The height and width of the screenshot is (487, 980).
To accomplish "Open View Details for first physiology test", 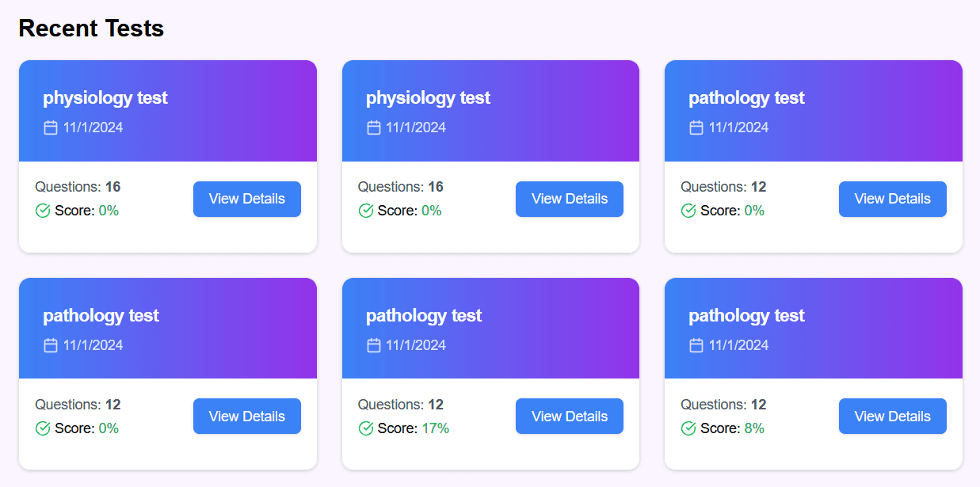I will tap(246, 199).
